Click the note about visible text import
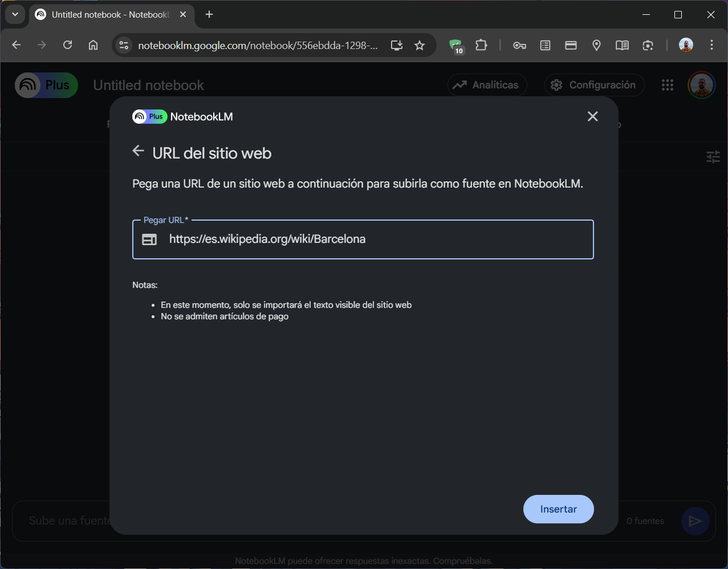Image resolution: width=728 pixels, height=569 pixels. click(286, 305)
